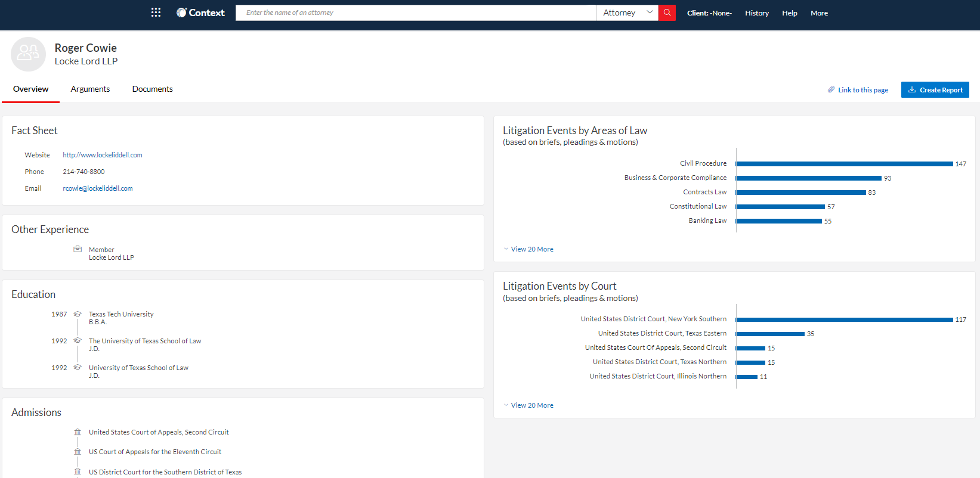Click the briefcase icon beside Member
This screenshot has width=980, height=478.
pos(78,249)
